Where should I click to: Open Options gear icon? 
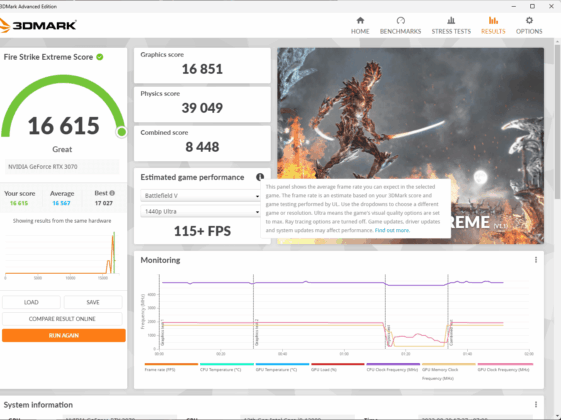(529, 20)
